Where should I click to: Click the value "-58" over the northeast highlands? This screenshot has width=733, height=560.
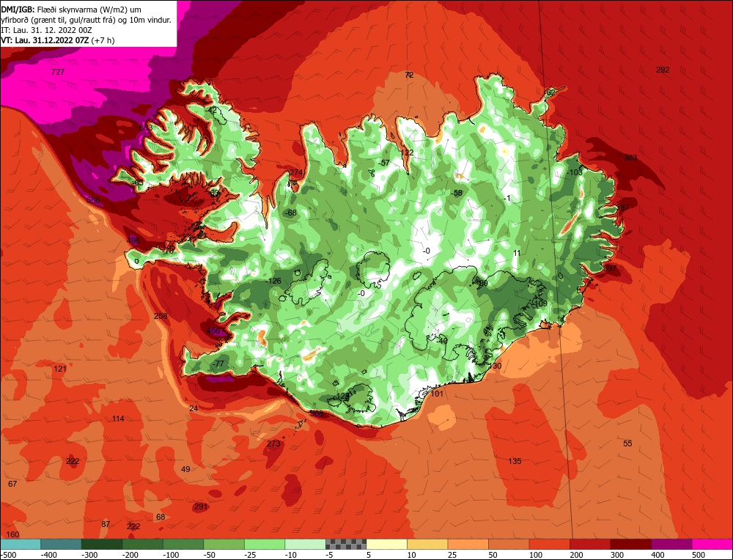tap(456, 193)
